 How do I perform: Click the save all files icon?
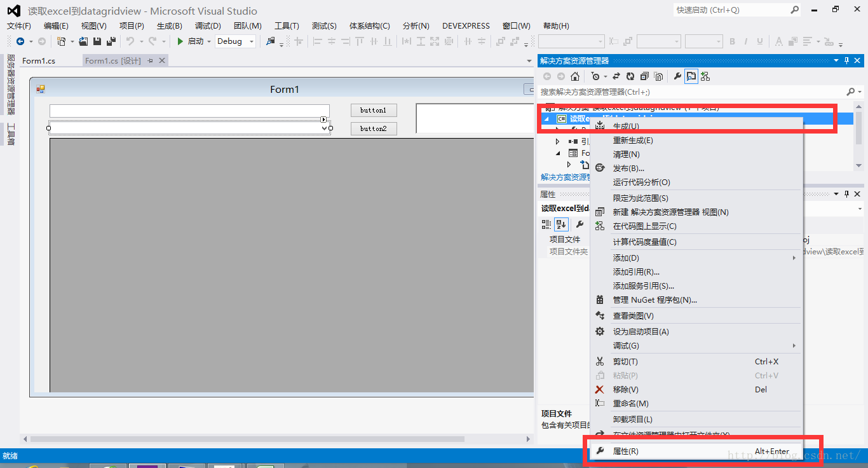coord(111,41)
